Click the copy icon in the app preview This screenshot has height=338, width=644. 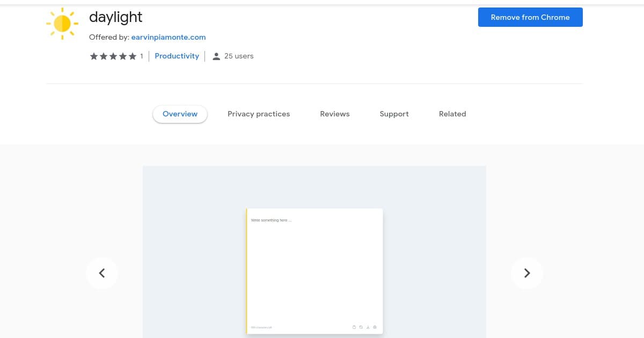tap(361, 327)
